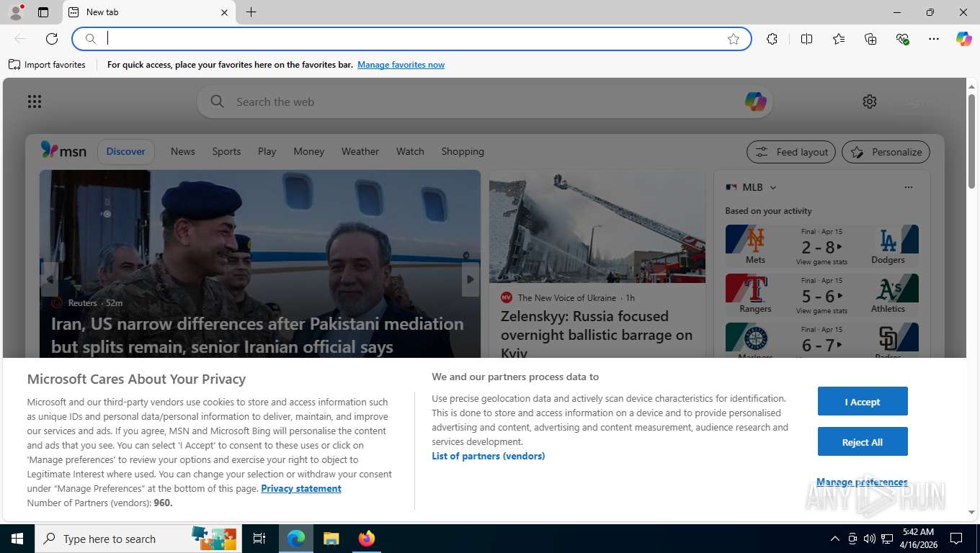Screen dimensions: 980x553
Task: Click the Feed layout button
Action: coord(791,152)
